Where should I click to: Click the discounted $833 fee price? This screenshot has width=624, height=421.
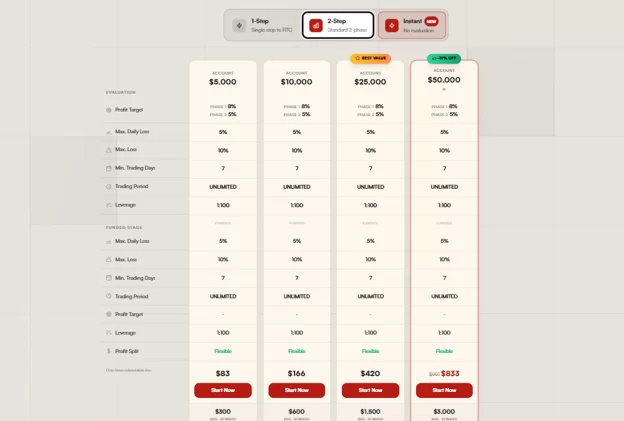(x=450, y=373)
